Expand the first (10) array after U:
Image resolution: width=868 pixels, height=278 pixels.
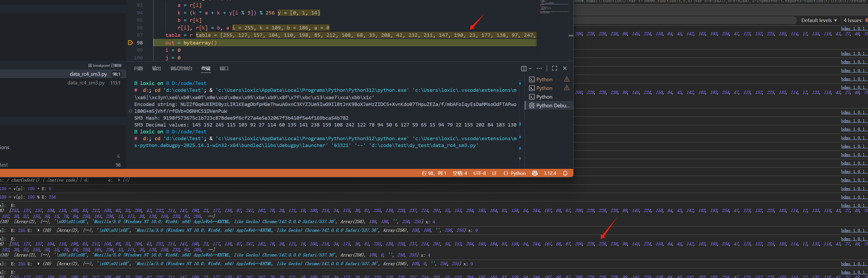tap(38, 231)
